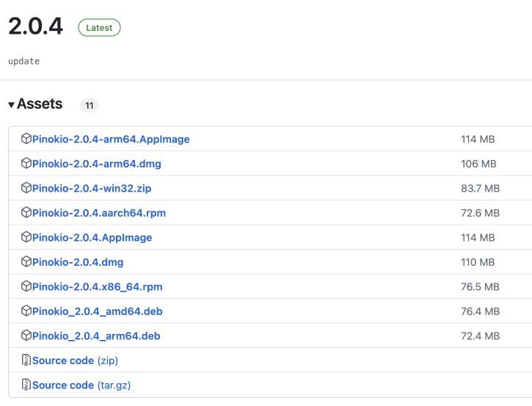Click file icon beside Source code (tar.gz)
Image resolution: width=532 pixels, height=406 pixels.
click(26, 385)
